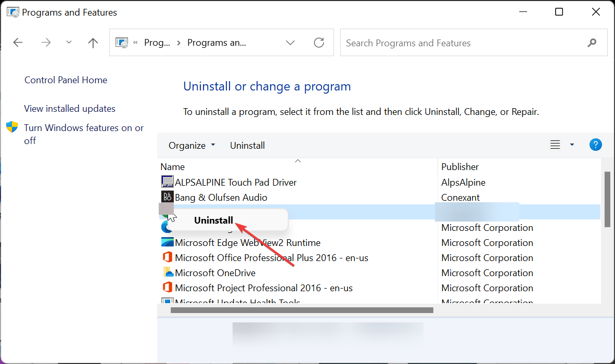Click the Microsoft Edge WebView2 Runtime icon

[167, 242]
